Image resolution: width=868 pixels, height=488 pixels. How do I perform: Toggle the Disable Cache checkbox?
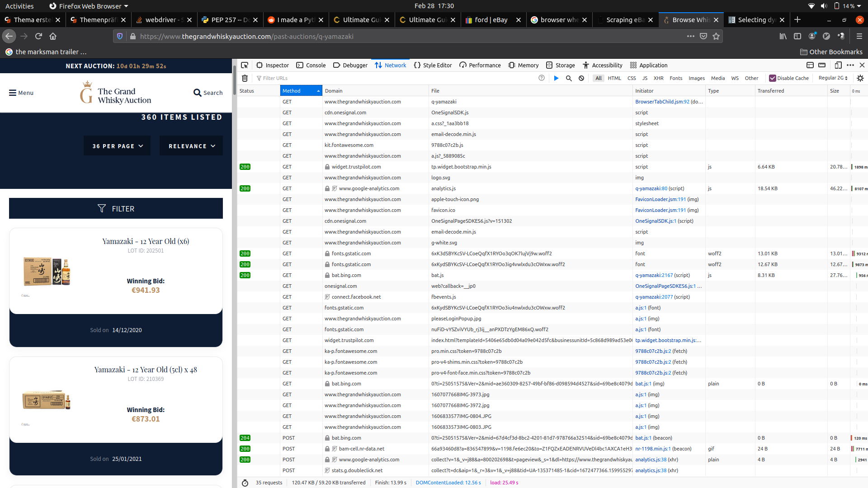(773, 78)
